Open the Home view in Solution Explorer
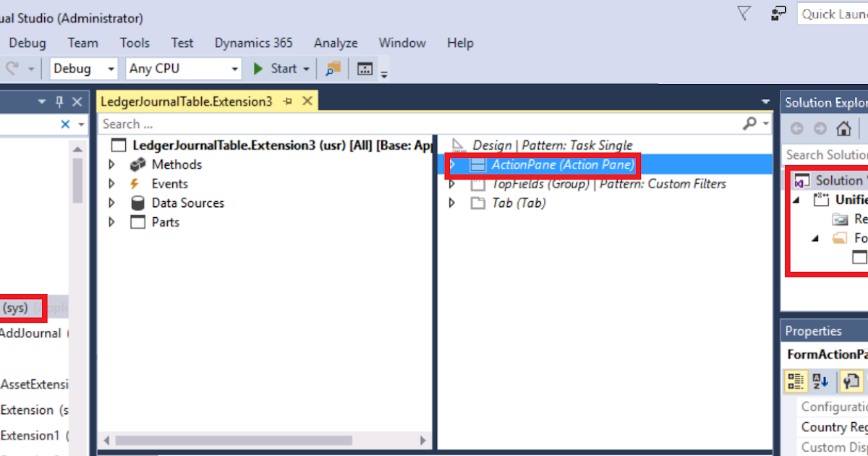The width and height of the screenshot is (868, 456). [844, 129]
